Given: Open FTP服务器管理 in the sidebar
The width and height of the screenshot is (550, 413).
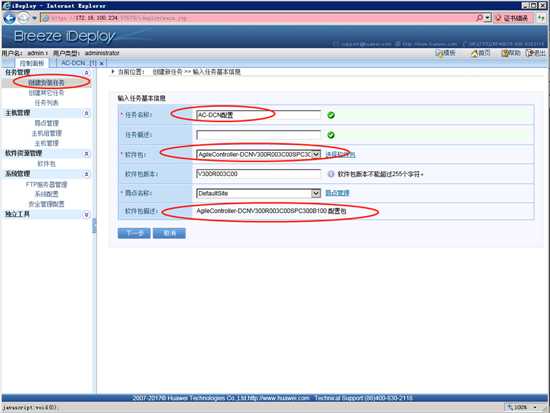Looking at the screenshot, I should (46, 184).
